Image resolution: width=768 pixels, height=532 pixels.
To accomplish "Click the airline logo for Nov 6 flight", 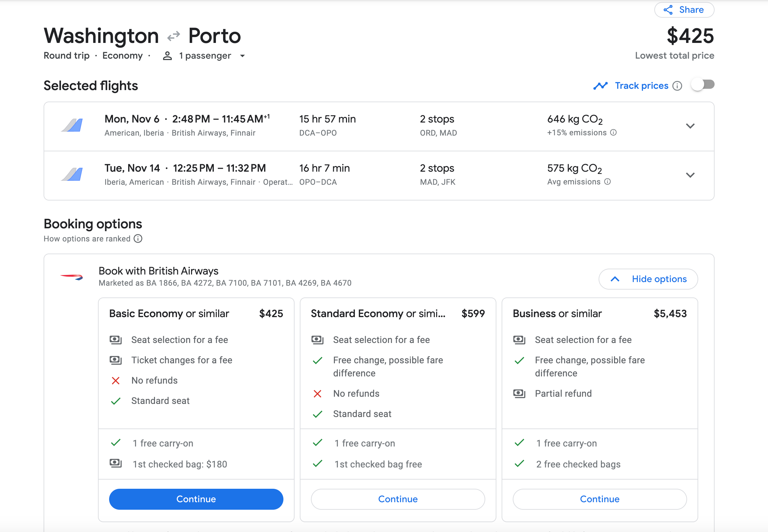I will (x=72, y=125).
